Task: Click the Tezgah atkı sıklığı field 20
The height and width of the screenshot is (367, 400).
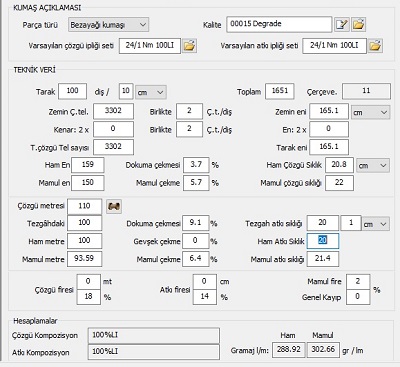Action: tap(323, 223)
